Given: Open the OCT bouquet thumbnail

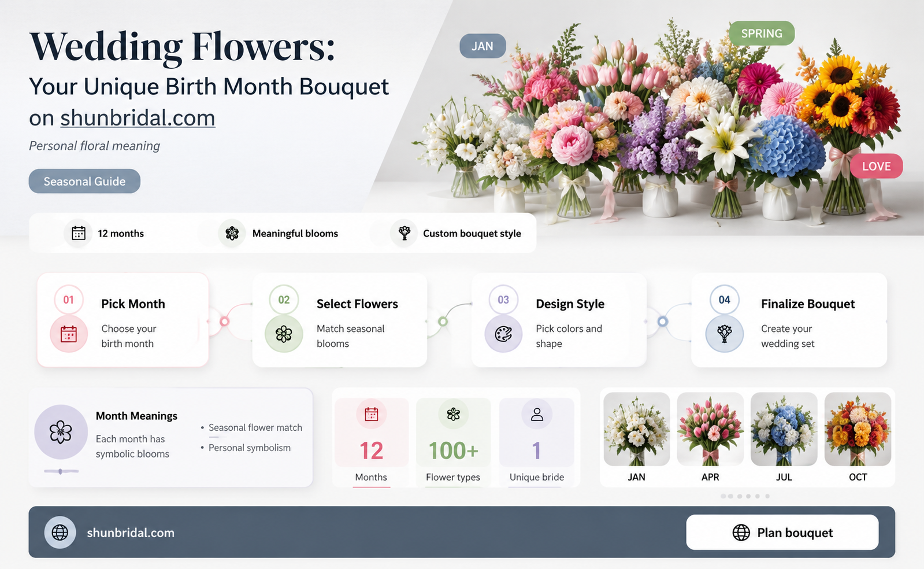Looking at the screenshot, I should 858,429.
